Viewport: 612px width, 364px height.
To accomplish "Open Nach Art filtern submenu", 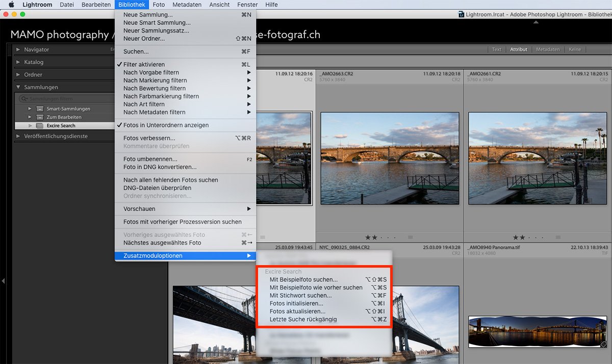I will 186,104.
